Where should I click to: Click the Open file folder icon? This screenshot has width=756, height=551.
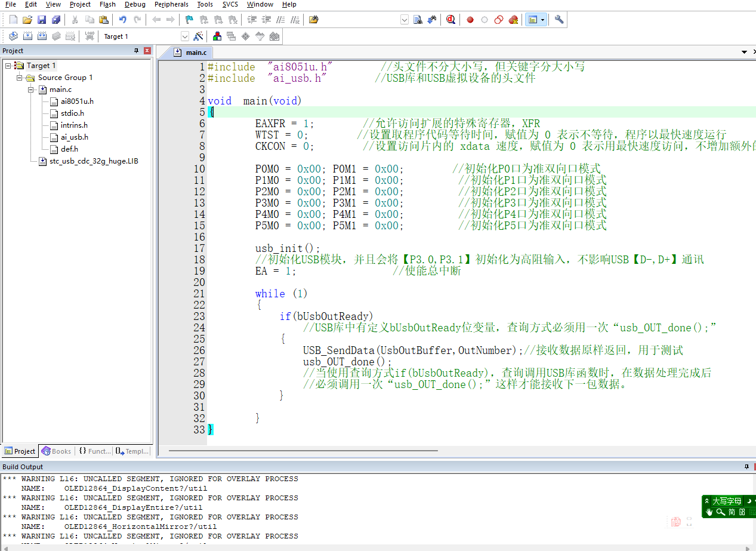coord(27,20)
